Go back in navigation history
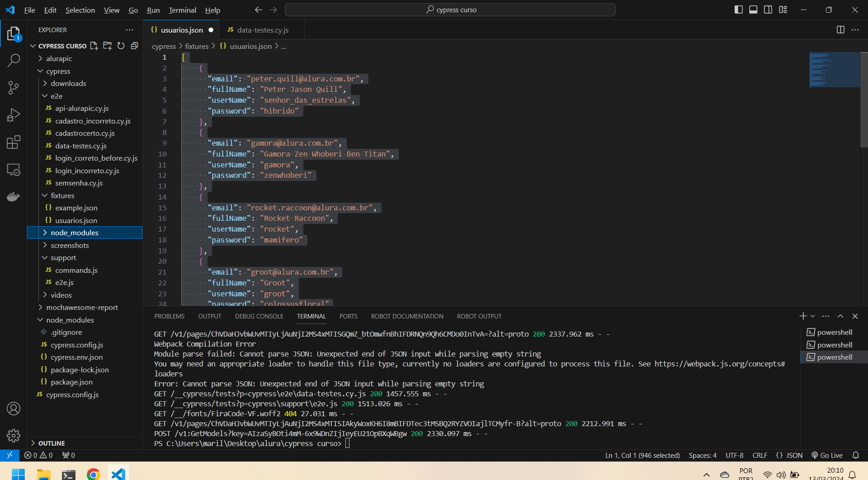Screen dimensions: 868x480 pyautogui.click(x=258, y=10)
